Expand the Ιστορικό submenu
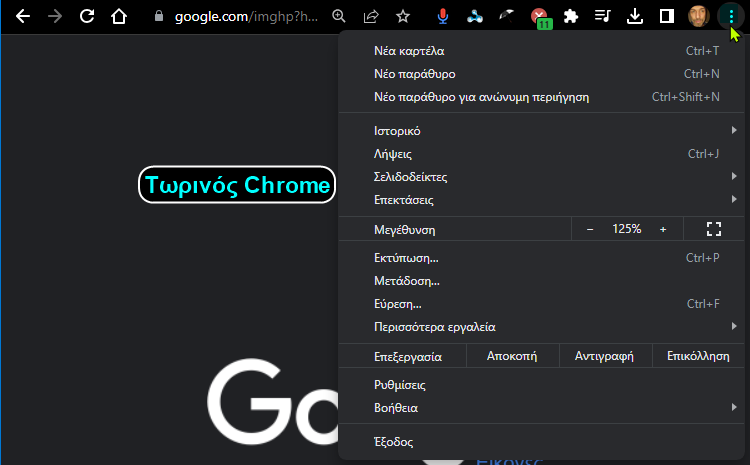This screenshot has height=465, width=750. pos(541,131)
